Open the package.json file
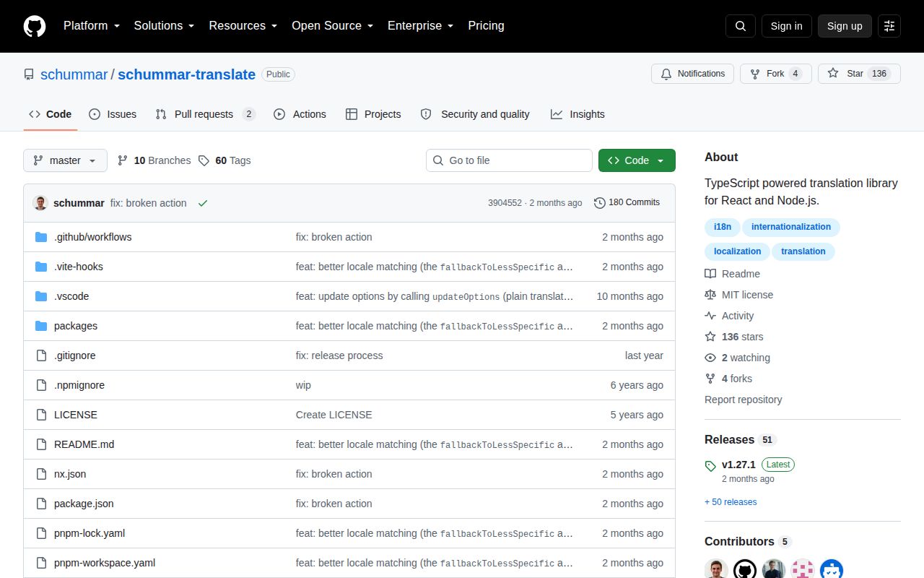Image resolution: width=924 pixels, height=578 pixels. tap(84, 504)
